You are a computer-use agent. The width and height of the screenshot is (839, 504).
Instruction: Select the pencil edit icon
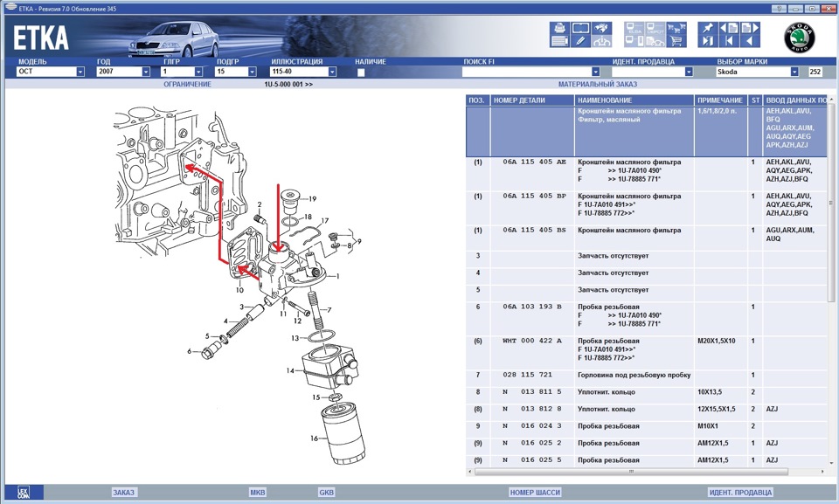[x=580, y=41]
